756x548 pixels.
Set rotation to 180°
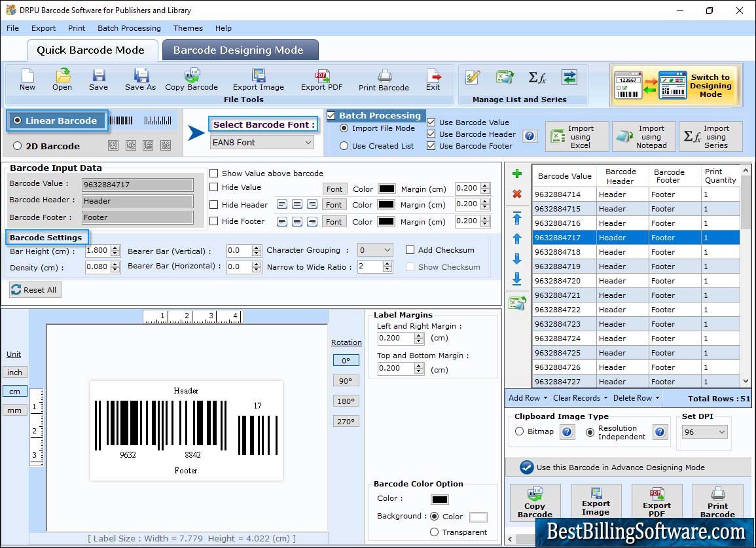click(345, 401)
